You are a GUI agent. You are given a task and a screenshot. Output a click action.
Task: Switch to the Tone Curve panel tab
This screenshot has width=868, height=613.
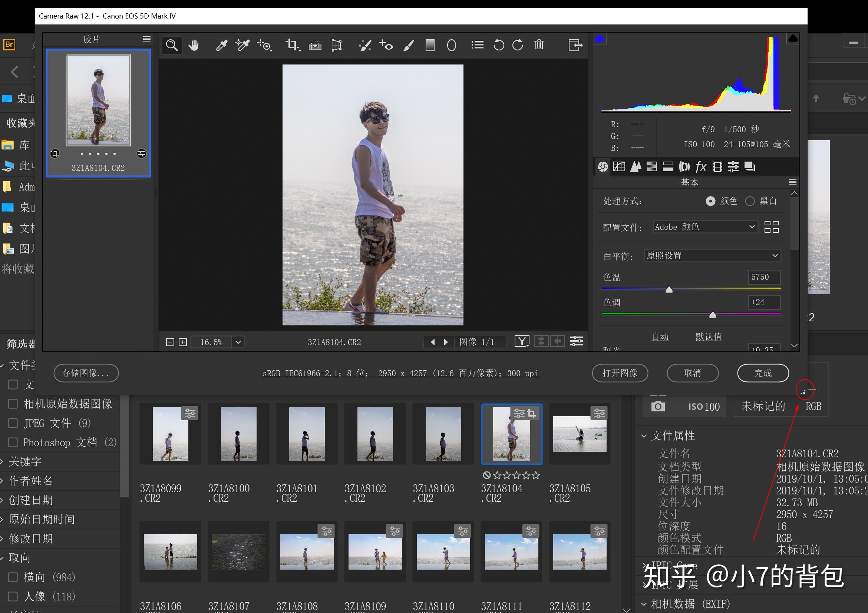point(619,167)
